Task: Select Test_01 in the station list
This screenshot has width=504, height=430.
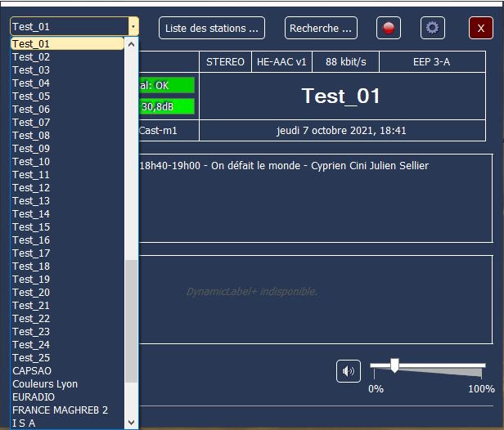Action: point(67,43)
